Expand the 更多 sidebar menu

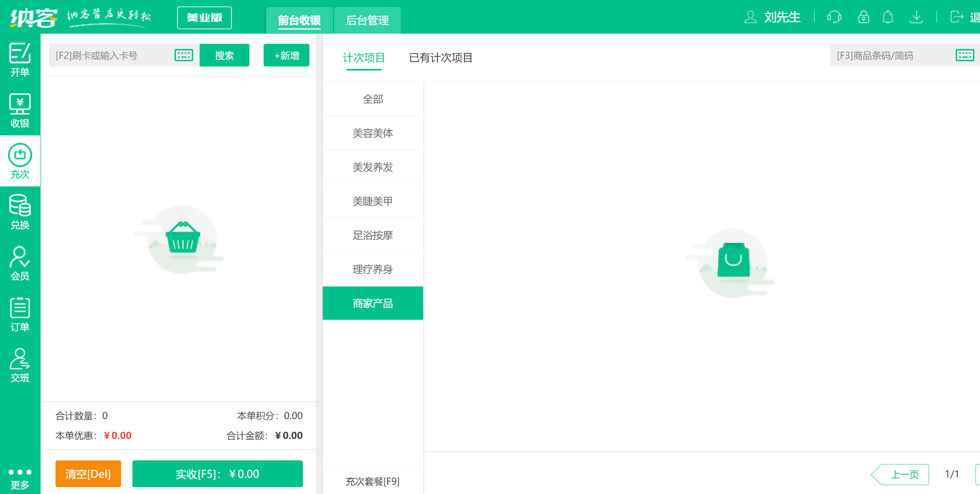19,478
